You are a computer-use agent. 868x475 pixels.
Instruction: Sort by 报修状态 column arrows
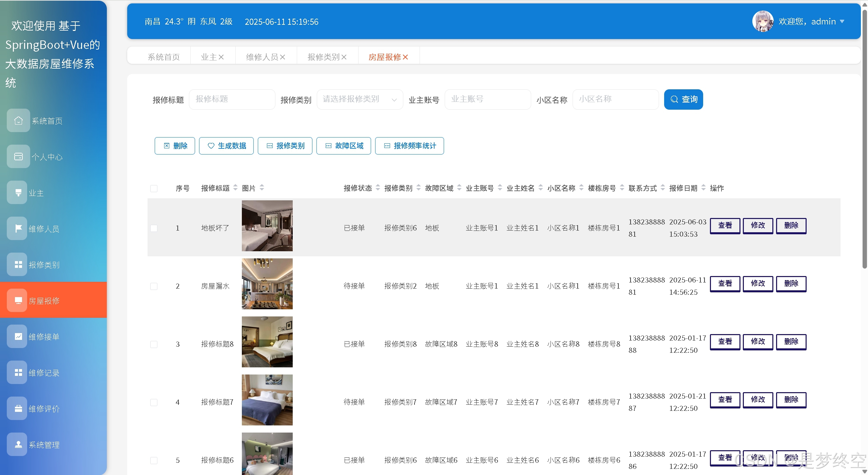click(x=378, y=188)
